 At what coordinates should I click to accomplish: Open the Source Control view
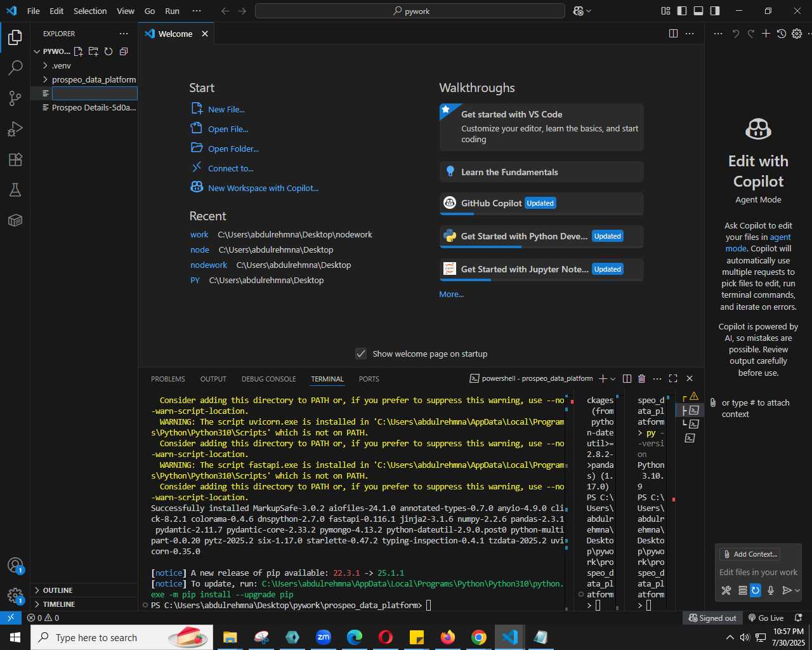(15, 98)
